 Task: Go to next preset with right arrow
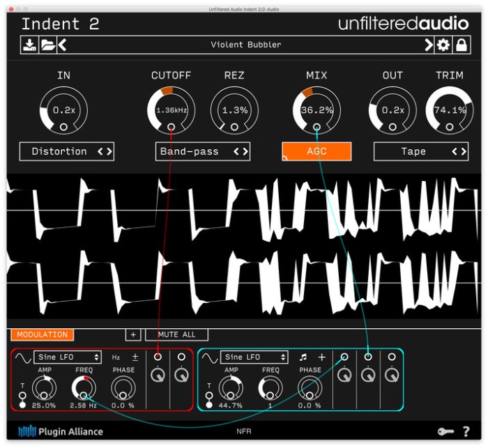[429, 45]
